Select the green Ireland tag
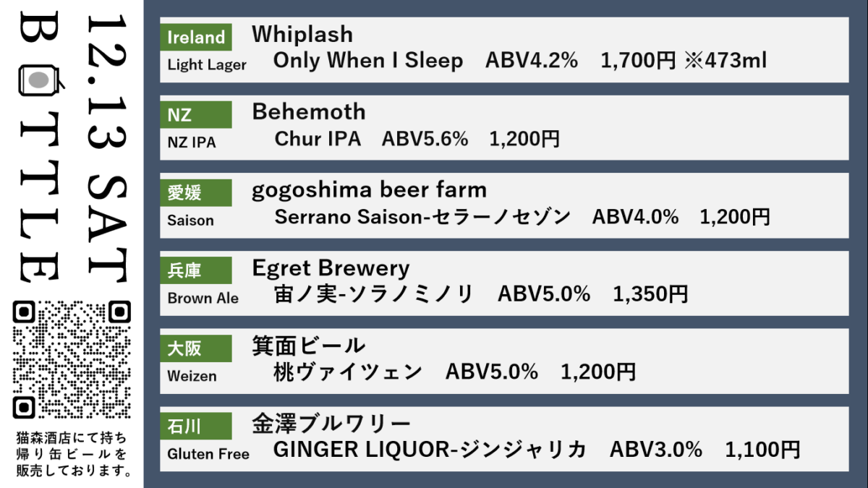The height and width of the screenshot is (488, 868). [195, 37]
